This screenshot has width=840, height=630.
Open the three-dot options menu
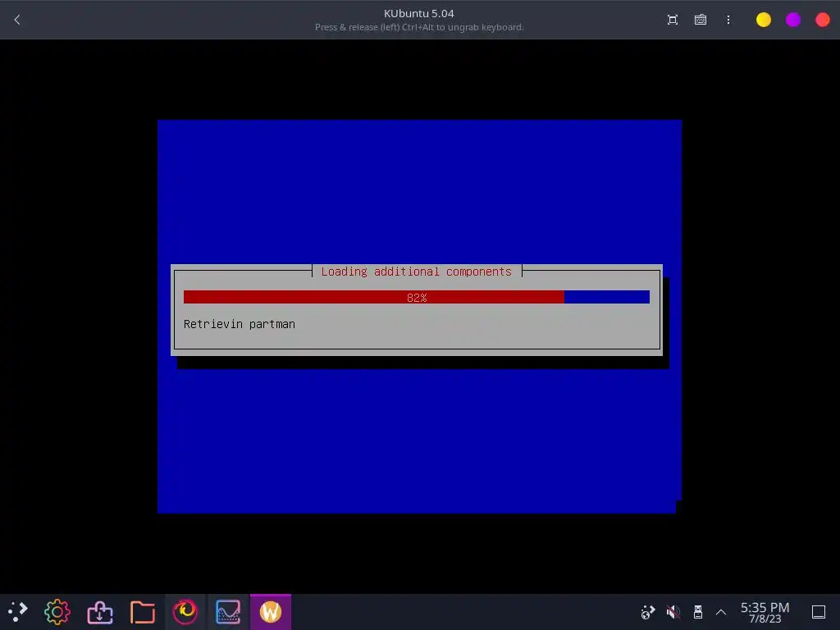coord(728,20)
